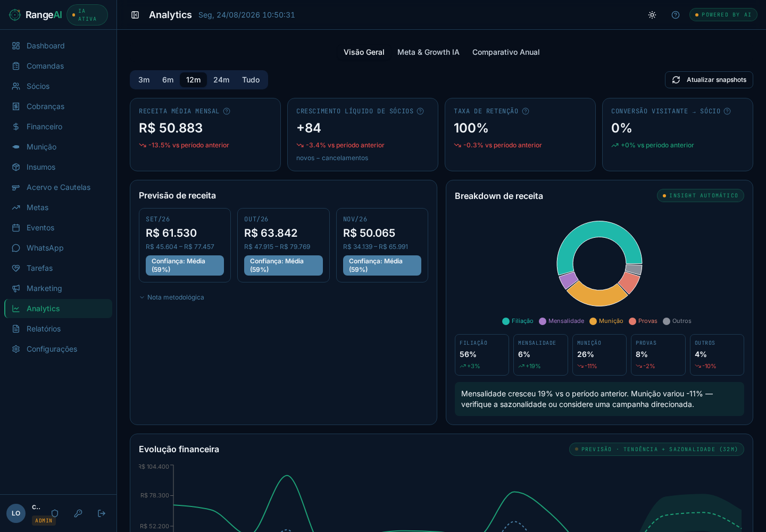The image size is (766, 532).
Task: Click the Munição 26% breakdown tile
Action: pyautogui.click(x=600, y=355)
